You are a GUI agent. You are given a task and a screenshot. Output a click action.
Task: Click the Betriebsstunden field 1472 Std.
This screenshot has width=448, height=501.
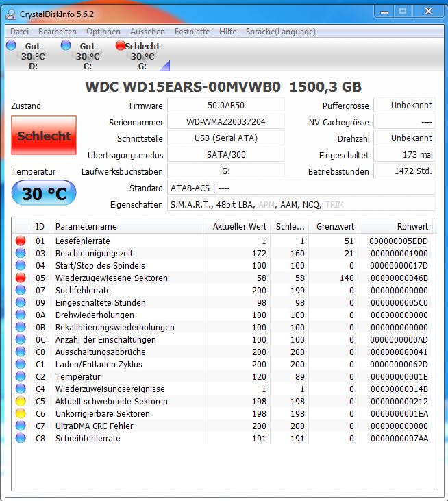click(405, 171)
